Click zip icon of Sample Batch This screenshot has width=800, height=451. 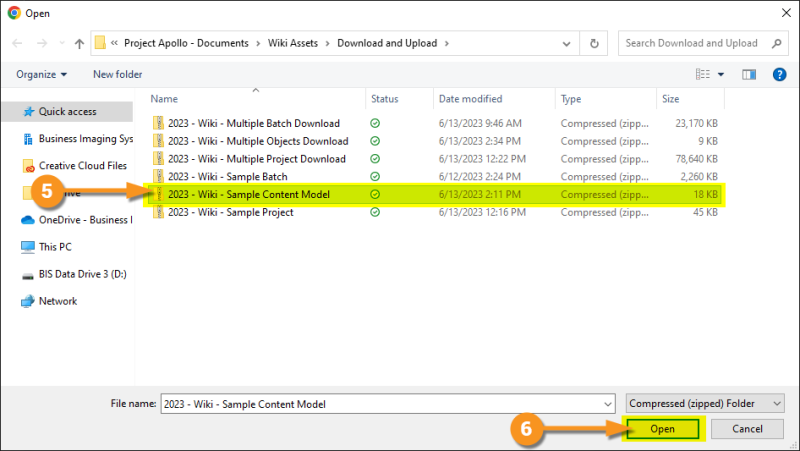point(159,177)
